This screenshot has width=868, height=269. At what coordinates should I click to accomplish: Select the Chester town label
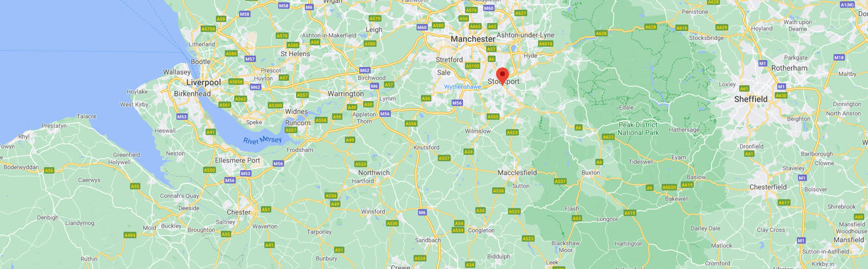tap(239, 212)
